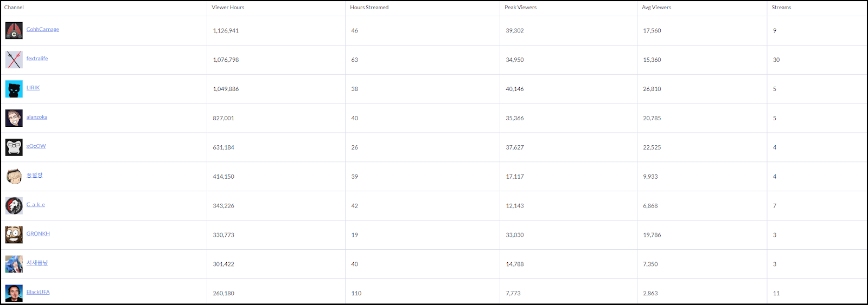Open the BlackUFA channel link

[38, 292]
